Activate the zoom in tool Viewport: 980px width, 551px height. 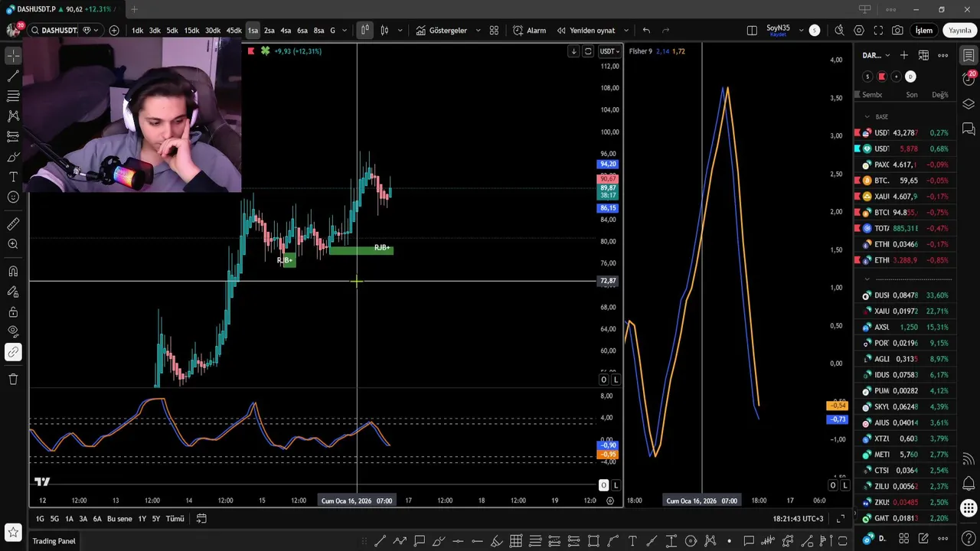click(x=13, y=244)
